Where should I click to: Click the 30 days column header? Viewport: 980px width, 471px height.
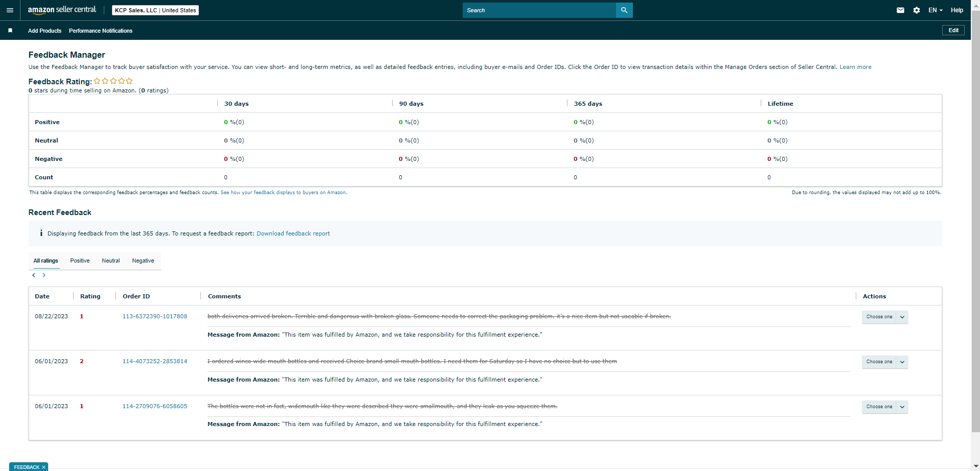(x=236, y=104)
